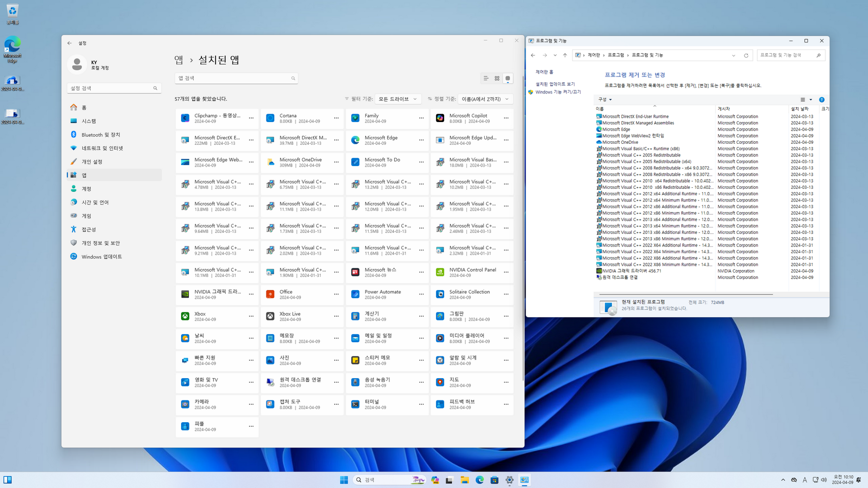Click the 프로그램 및 기능 검색 field

click(x=790, y=55)
